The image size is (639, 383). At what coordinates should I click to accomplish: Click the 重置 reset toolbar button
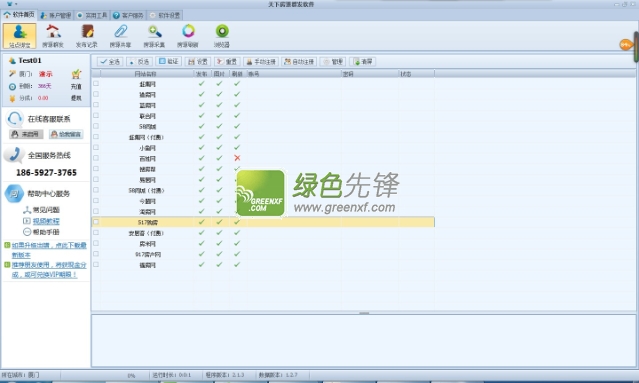point(227,62)
